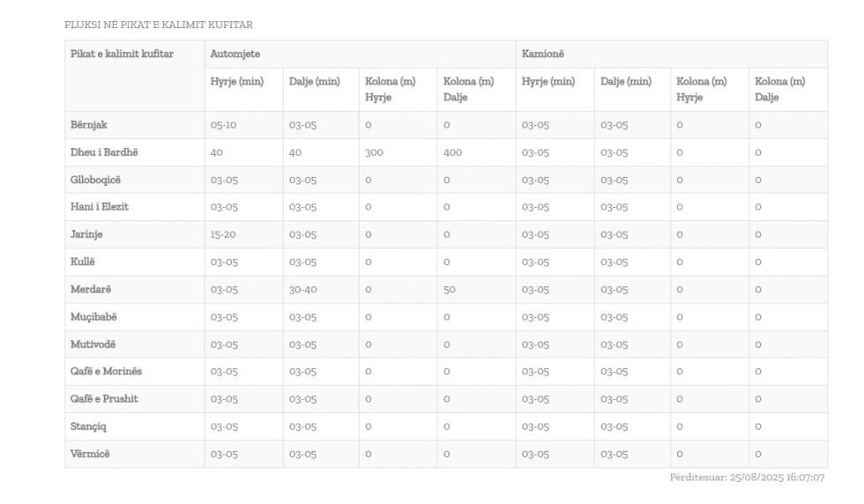
Task: Click the 05-10 entry time for Bërnjak
Action: point(223,125)
